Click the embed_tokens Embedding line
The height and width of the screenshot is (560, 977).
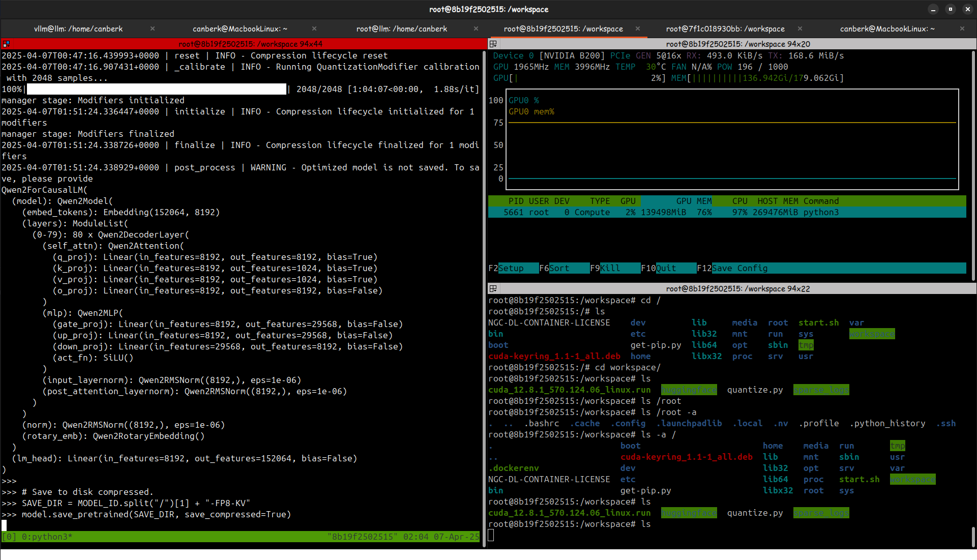tap(121, 213)
